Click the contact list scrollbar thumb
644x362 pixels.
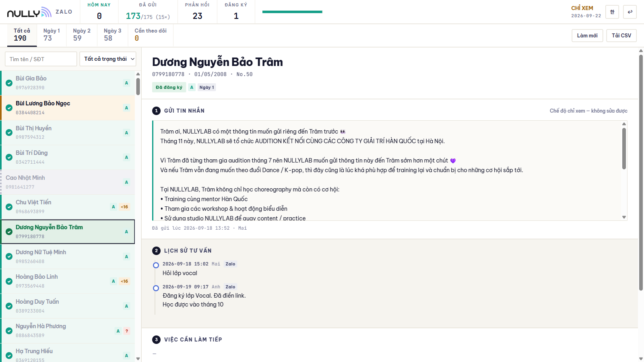138,86
